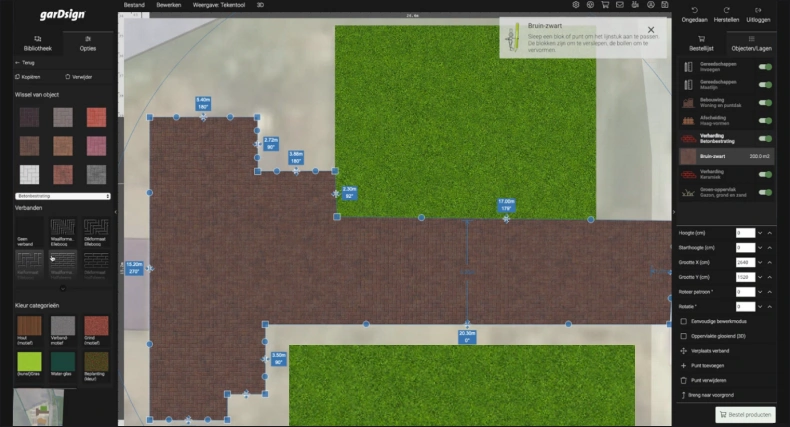Select Gereedschappen Maatlijn layer icon
Viewport: 790px width, 427px height.
(688, 85)
